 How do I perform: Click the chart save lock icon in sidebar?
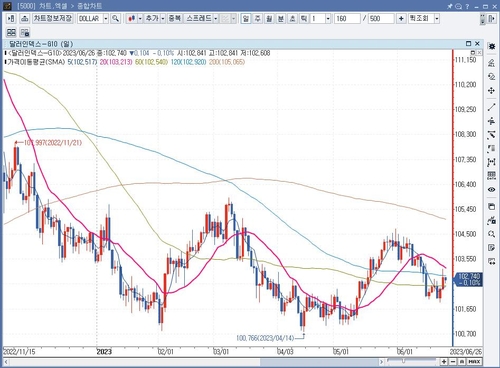point(491,220)
